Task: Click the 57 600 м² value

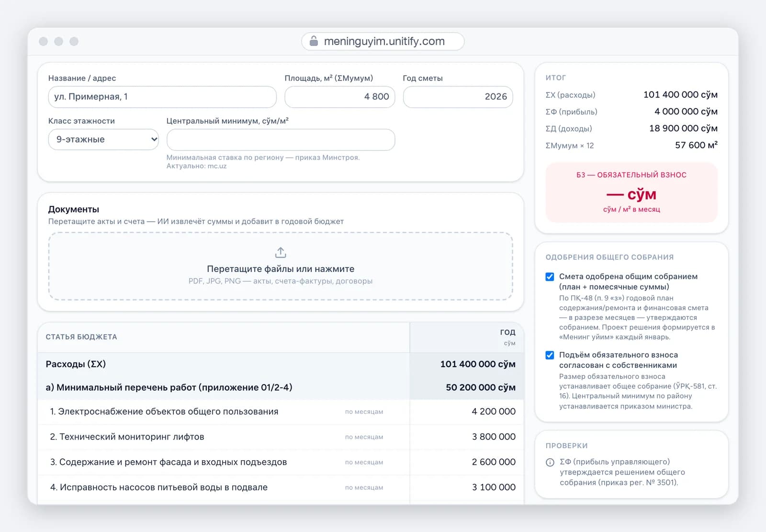Action: point(696,145)
